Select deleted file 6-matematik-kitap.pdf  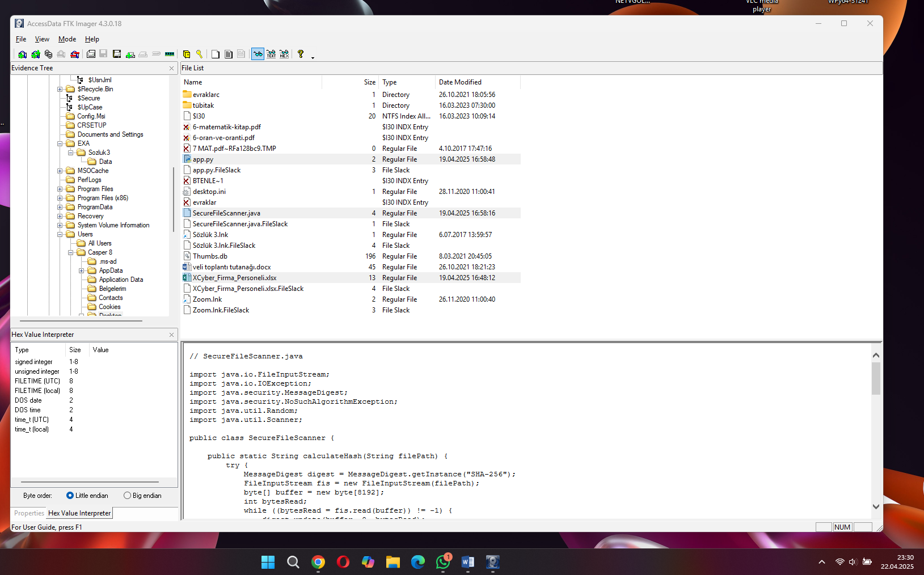[x=351, y=127]
